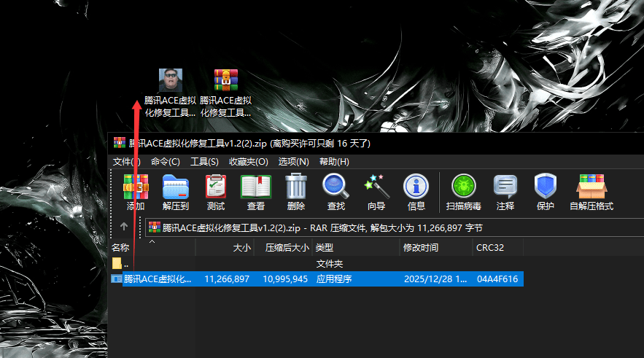The image size is (644, 358).
Task: Click the 11,266,897 size cell
Action: (x=227, y=279)
